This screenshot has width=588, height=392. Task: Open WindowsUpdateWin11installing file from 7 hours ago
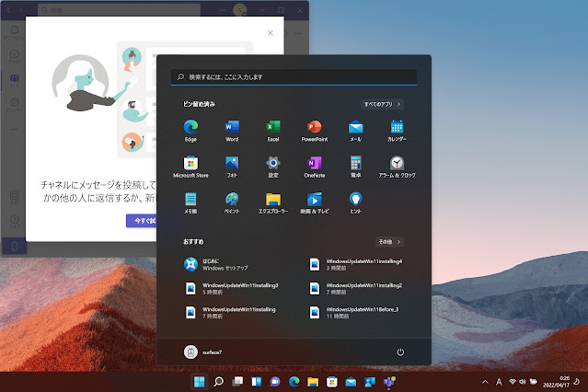point(233,313)
